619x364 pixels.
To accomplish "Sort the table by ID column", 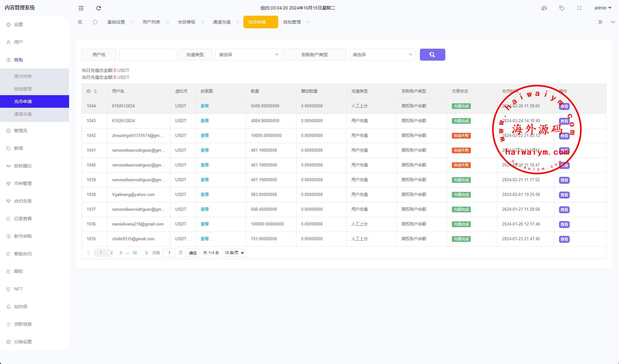I will coord(95,91).
